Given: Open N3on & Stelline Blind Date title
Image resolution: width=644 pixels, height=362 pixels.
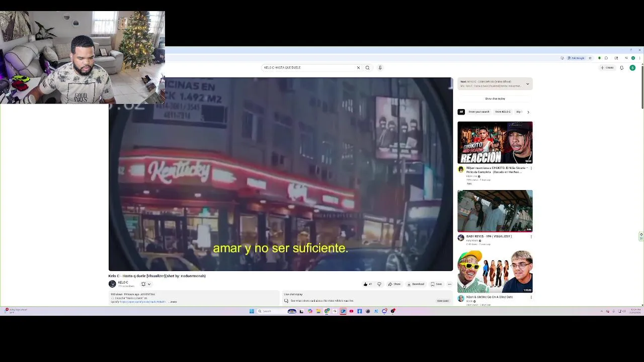Looking at the screenshot, I should (x=490, y=297).
